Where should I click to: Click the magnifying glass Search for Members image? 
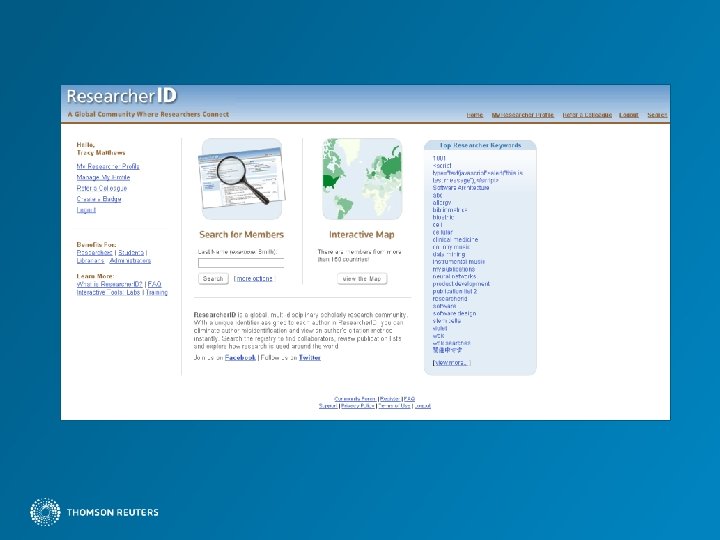242,179
